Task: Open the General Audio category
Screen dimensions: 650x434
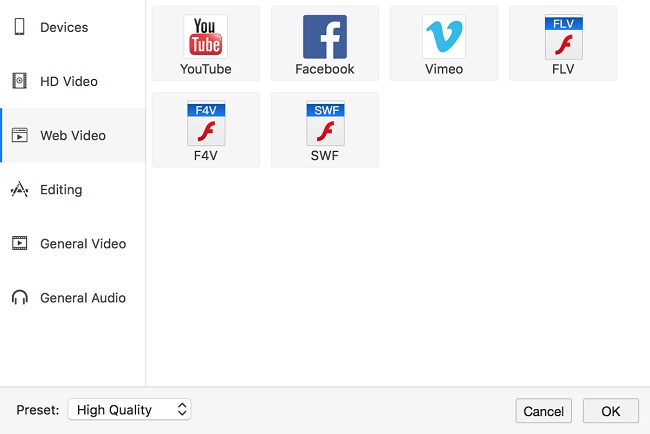Action: click(73, 298)
